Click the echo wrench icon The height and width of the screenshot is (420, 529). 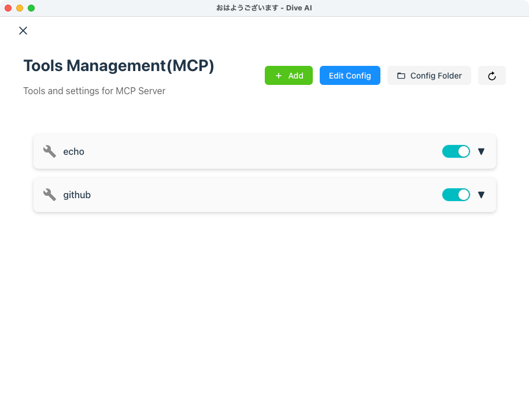pyautogui.click(x=50, y=151)
